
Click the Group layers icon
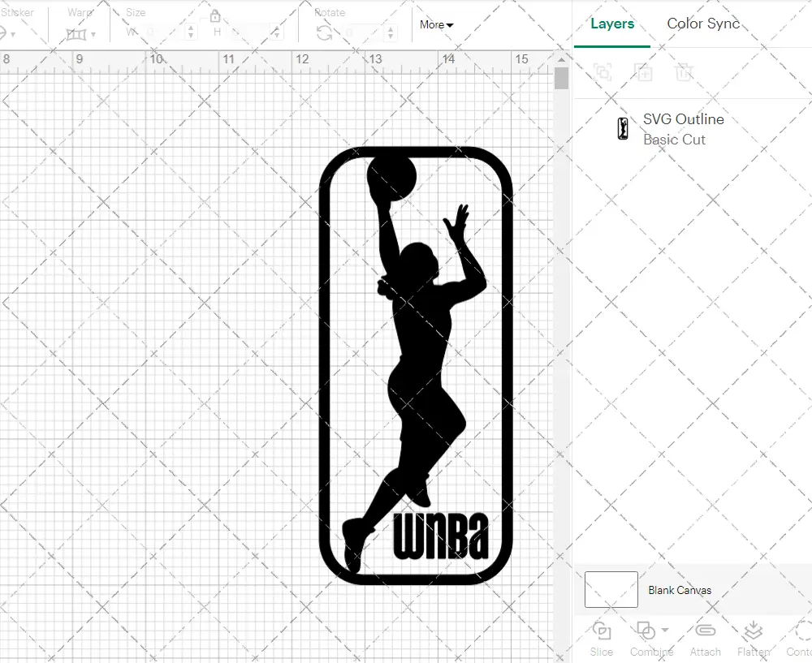click(603, 72)
